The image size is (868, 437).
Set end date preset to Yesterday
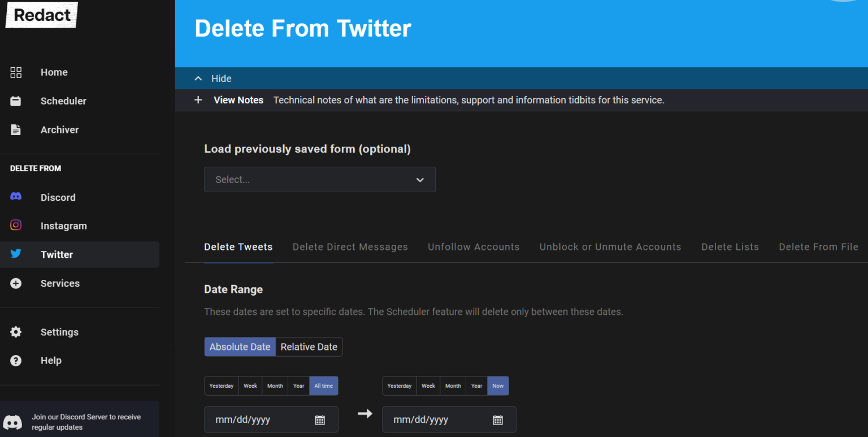(x=400, y=386)
